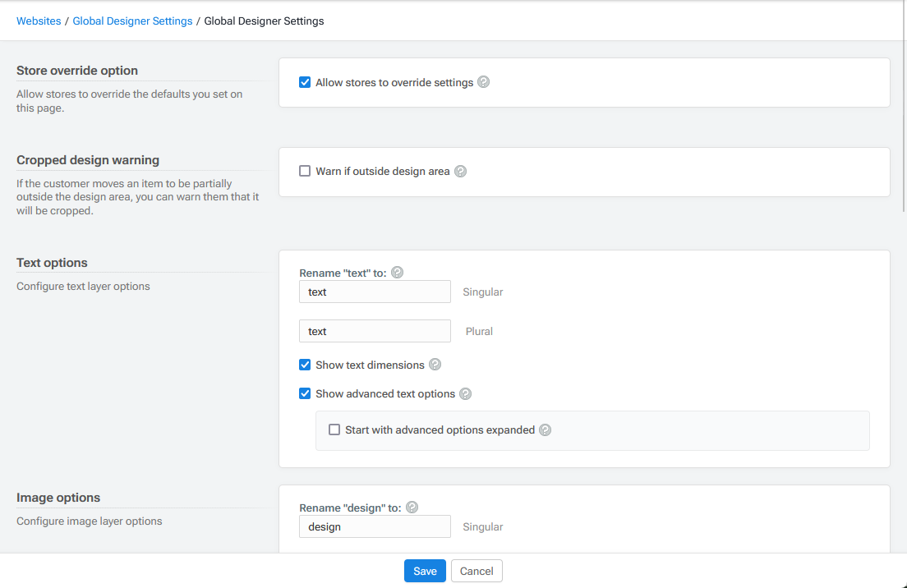Open Global Designer Settings breadcrumb link
The height and width of the screenshot is (588, 907).
point(132,21)
